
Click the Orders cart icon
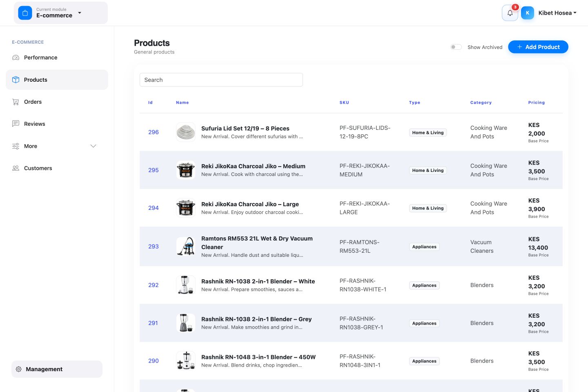tap(16, 102)
